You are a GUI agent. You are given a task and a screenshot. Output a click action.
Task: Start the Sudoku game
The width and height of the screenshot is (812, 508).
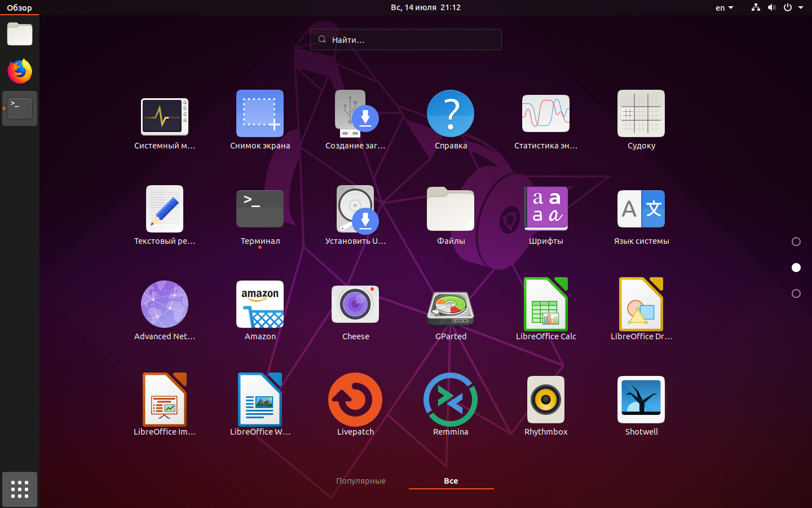tap(641, 114)
